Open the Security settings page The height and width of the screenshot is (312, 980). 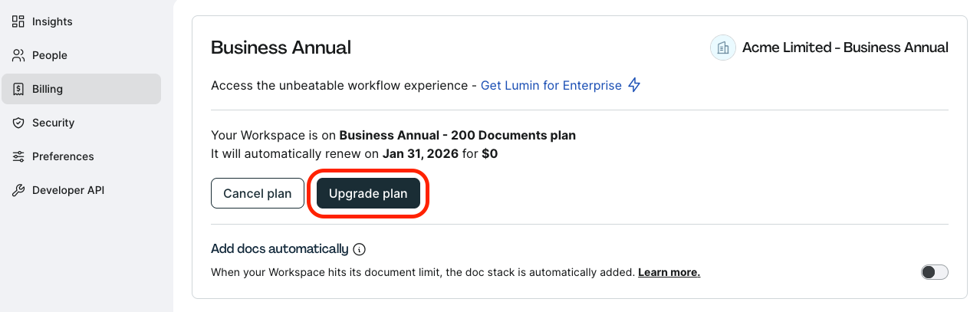(x=81, y=123)
